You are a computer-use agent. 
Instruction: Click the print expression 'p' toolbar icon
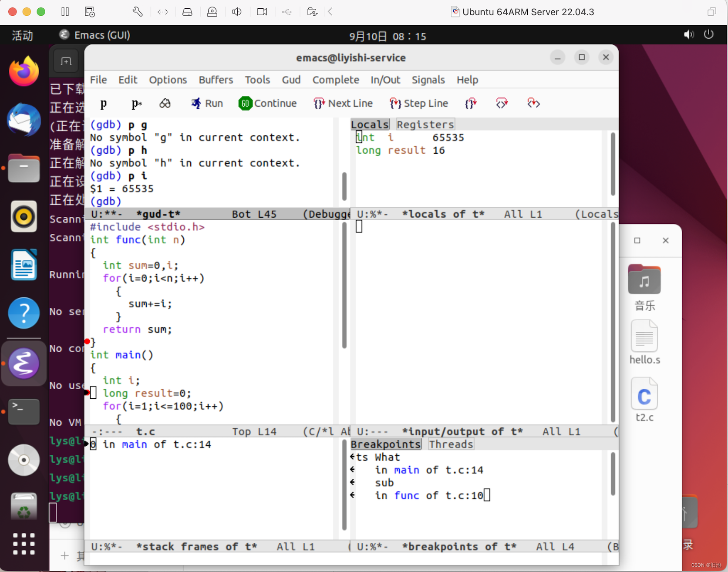(103, 104)
